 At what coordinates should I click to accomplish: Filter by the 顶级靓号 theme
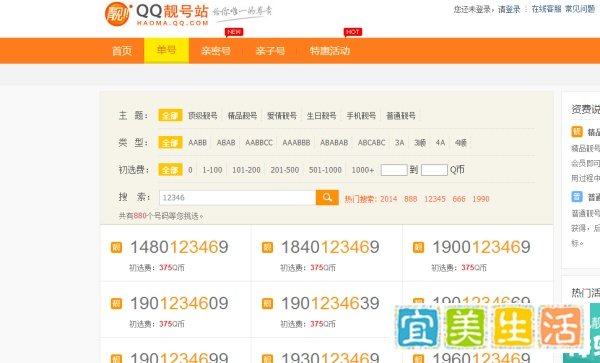(203, 116)
